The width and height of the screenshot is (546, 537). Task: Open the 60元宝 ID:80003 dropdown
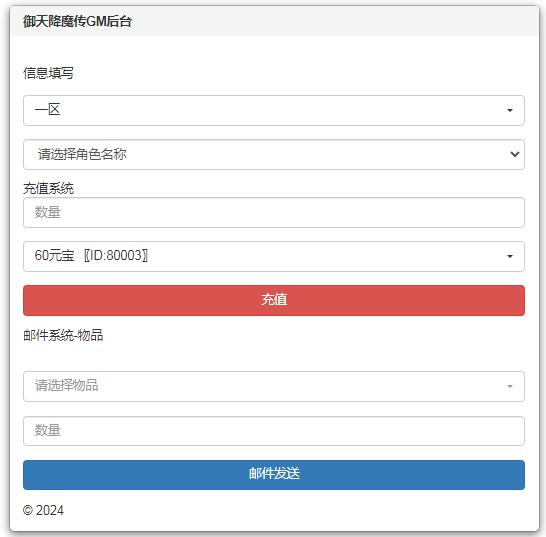pyautogui.click(x=274, y=256)
